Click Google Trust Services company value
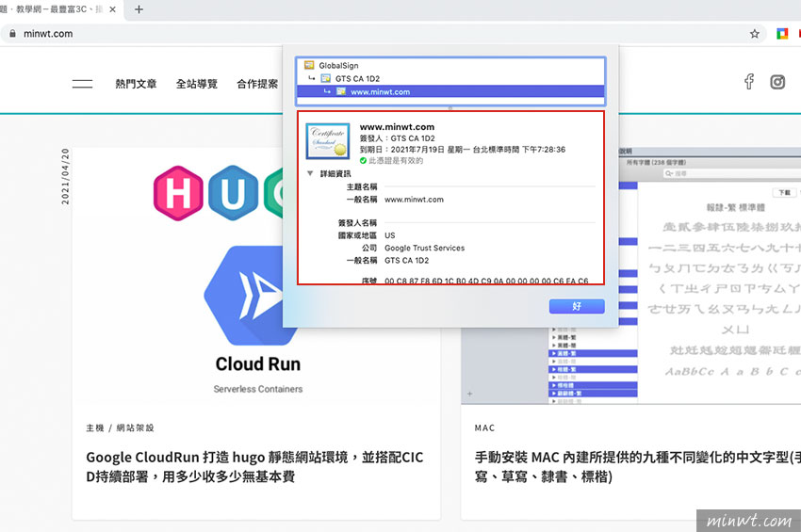Image resolution: width=801 pixels, height=532 pixels. pos(424,249)
